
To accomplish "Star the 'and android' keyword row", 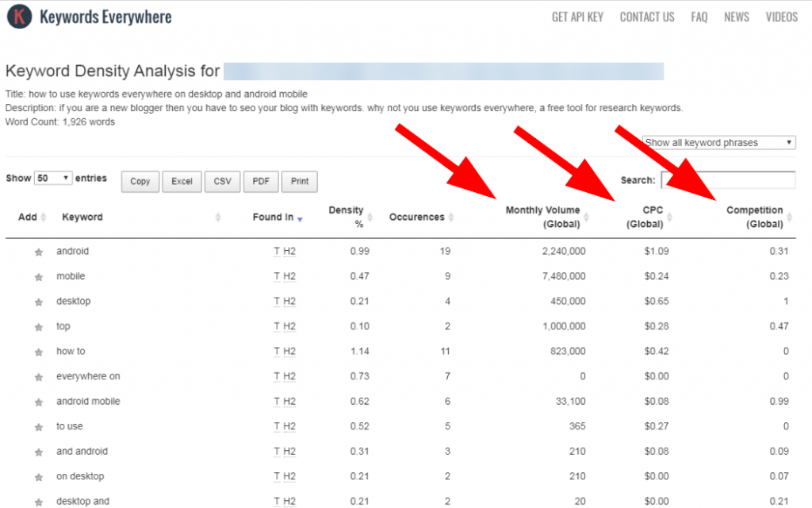I will [39, 452].
